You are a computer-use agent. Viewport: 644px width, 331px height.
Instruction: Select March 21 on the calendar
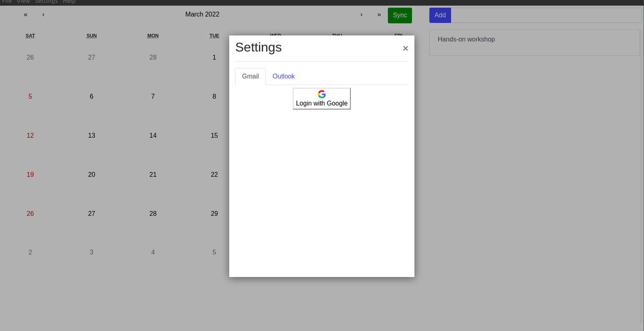153,175
